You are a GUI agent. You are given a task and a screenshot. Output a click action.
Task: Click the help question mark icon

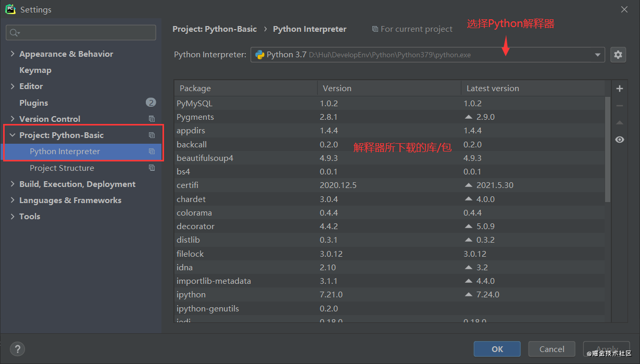17,349
